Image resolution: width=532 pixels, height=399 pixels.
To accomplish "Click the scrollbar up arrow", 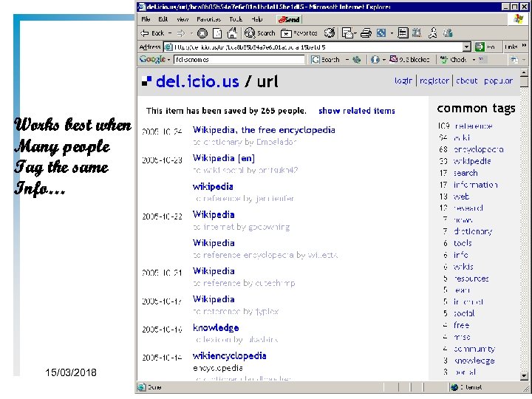I will coord(524,72).
